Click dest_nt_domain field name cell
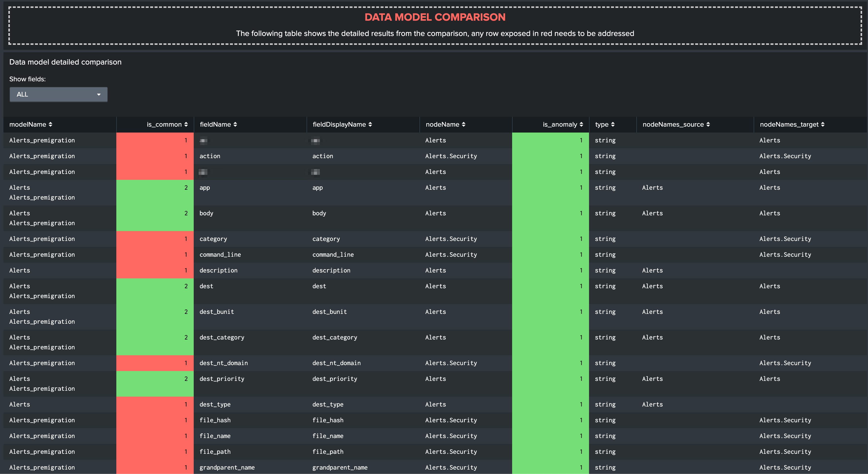 (x=223, y=363)
